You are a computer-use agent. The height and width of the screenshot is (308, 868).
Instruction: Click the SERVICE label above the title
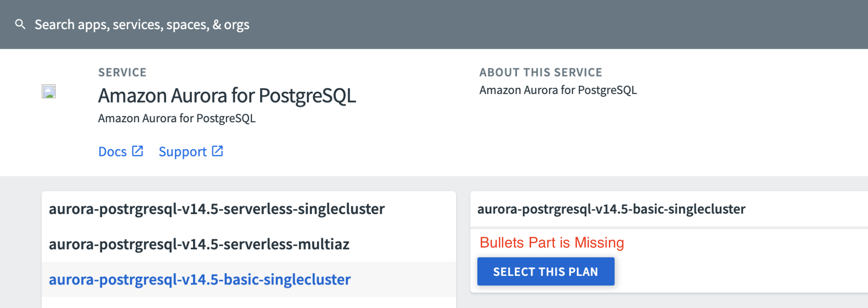coord(122,72)
